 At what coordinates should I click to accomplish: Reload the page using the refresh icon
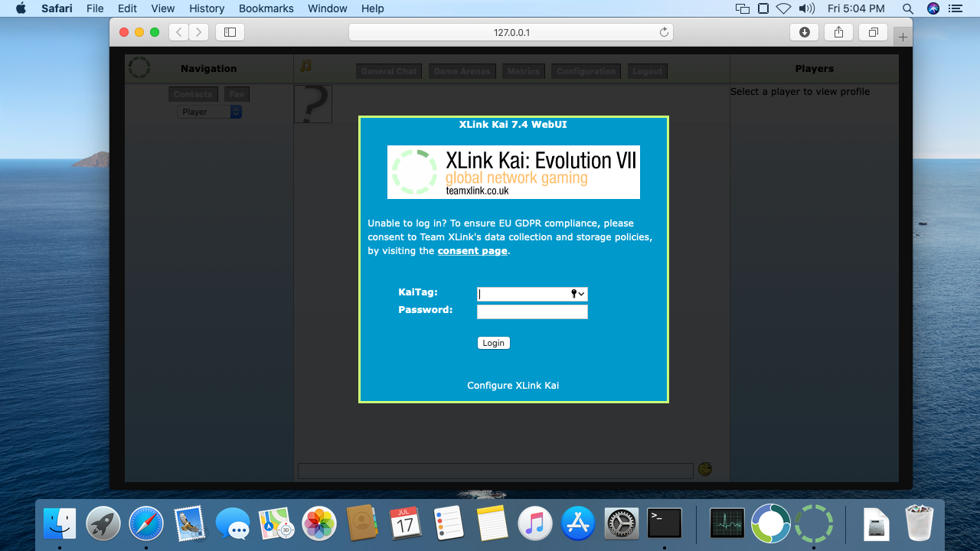pos(664,32)
